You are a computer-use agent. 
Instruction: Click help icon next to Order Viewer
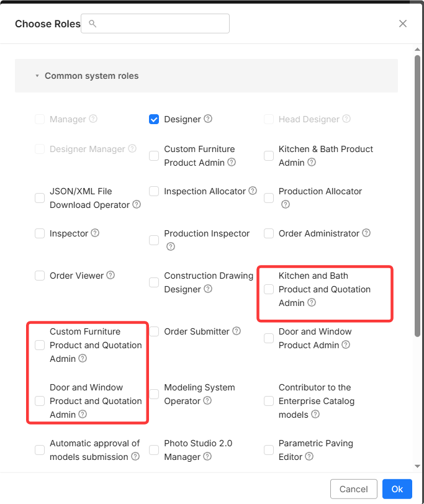click(x=111, y=275)
